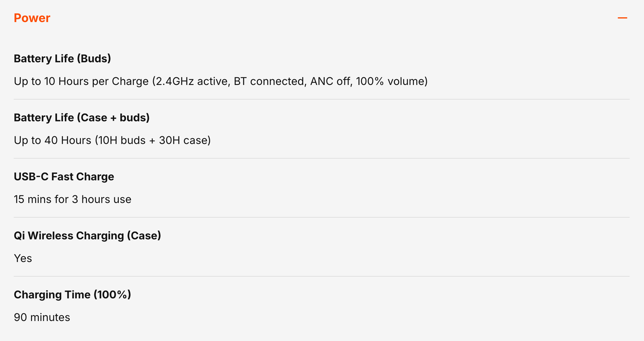
Task: Select the Charging Time (100%) label
Action: tap(73, 295)
